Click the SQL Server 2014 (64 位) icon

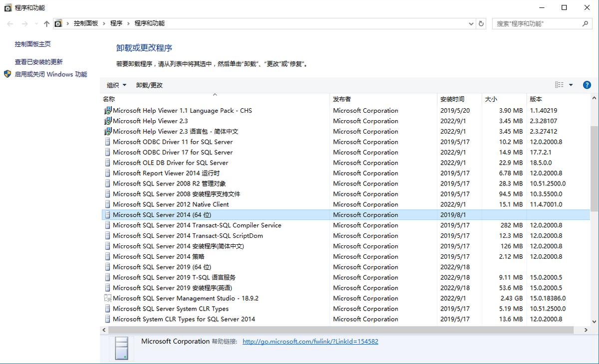click(x=108, y=215)
